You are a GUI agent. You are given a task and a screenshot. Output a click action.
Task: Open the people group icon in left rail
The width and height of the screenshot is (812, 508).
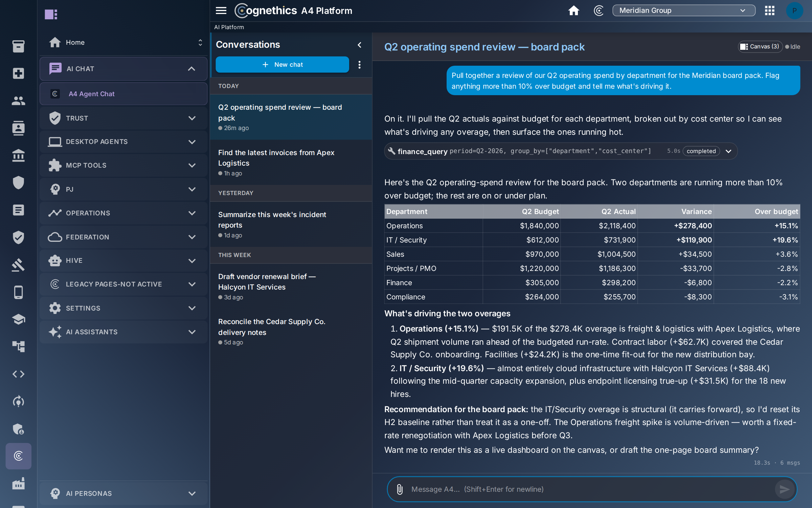coord(18,101)
